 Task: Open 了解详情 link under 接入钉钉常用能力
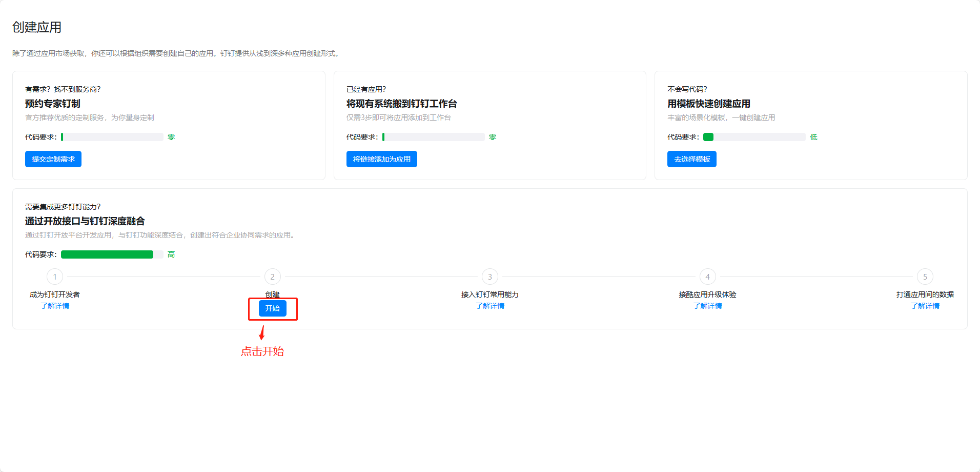[490, 306]
